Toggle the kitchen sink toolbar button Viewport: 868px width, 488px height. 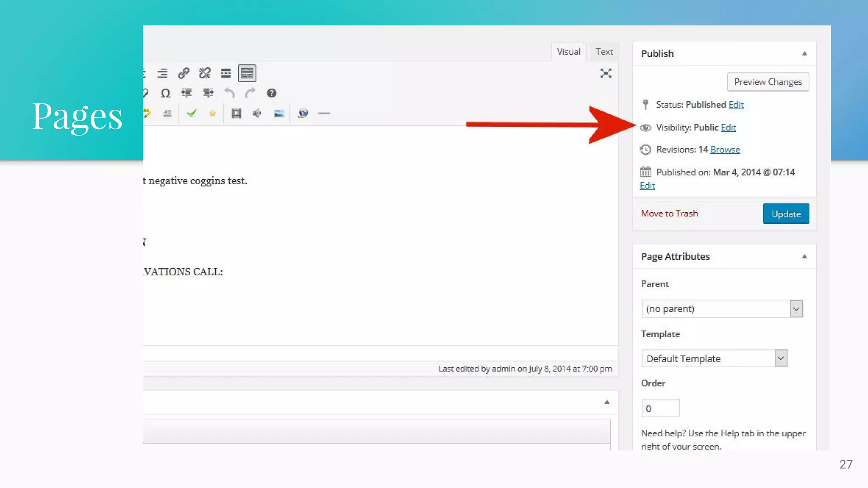pos(247,73)
